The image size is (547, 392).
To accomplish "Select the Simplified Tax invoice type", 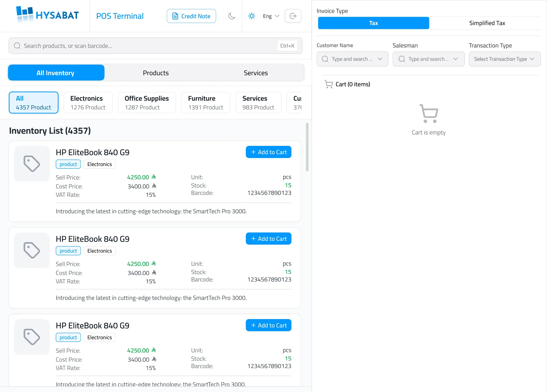I will [487, 23].
